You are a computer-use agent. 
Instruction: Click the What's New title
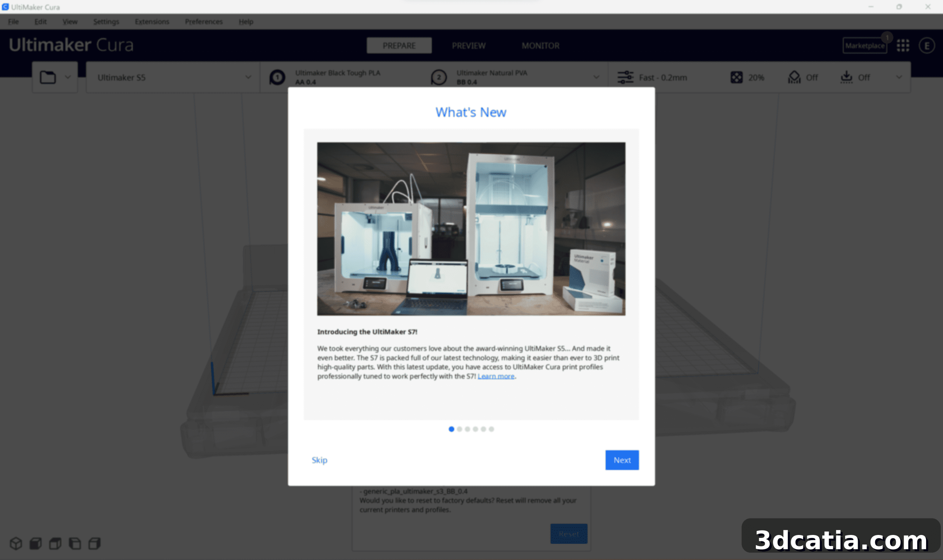[471, 112]
